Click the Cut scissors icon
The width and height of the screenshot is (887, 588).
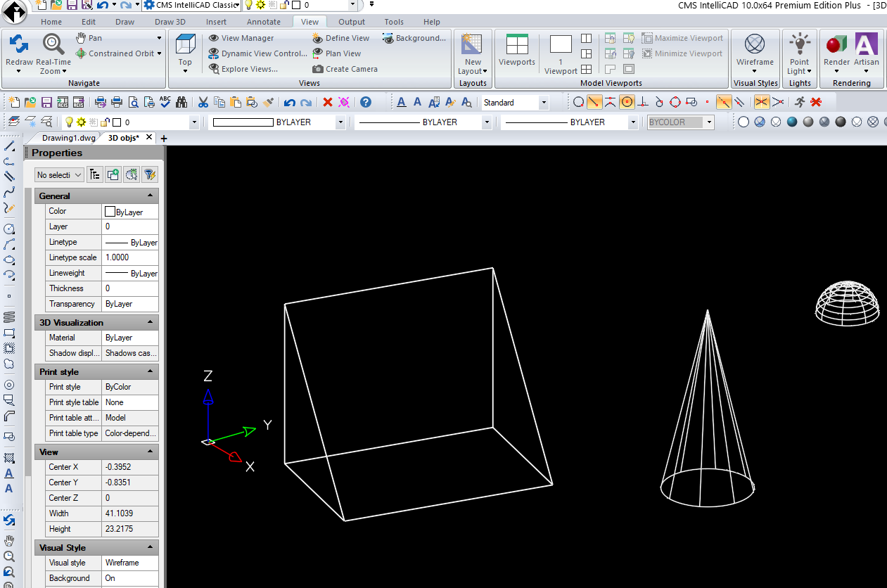(x=203, y=103)
